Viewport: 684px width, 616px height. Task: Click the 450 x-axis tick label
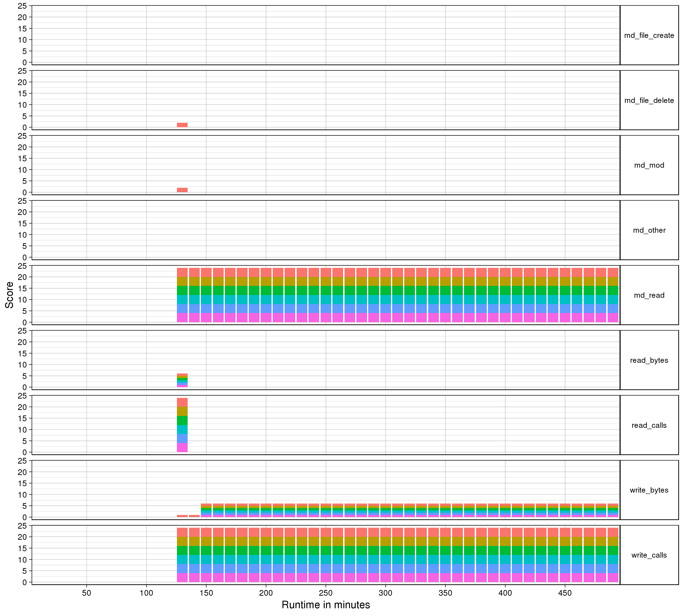pos(565,593)
